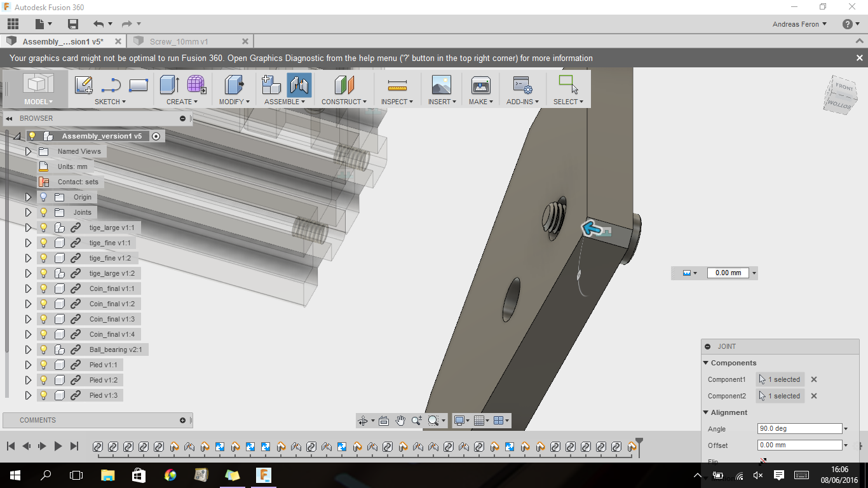The width and height of the screenshot is (868, 488).
Task: Open the Angle value dropdown arrow
Action: point(846,429)
